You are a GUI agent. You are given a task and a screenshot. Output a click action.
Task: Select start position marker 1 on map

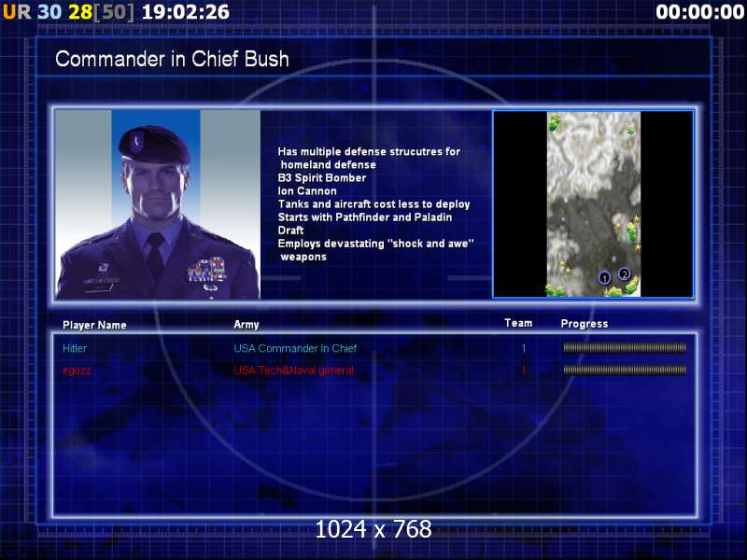click(604, 277)
